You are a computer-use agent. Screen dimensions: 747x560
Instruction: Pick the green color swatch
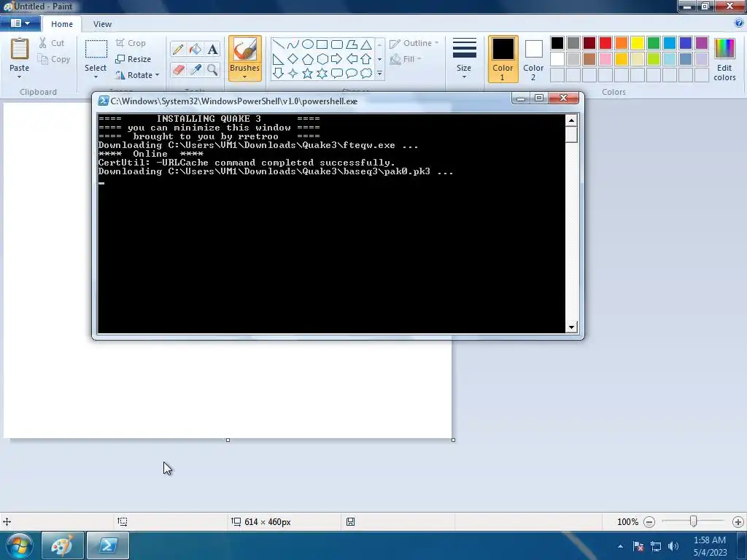[654, 43]
